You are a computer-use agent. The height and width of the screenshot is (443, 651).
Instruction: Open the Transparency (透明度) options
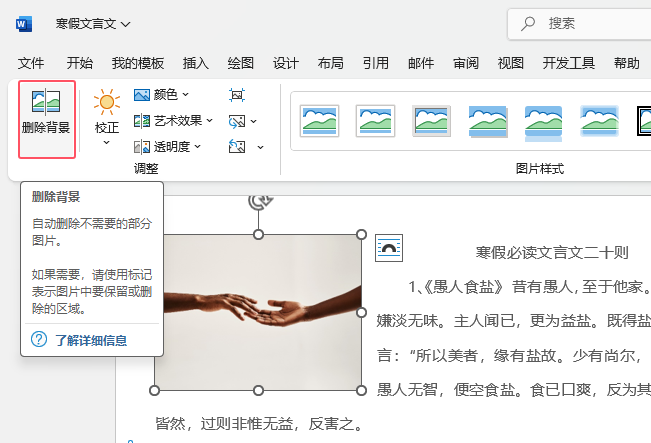click(167, 147)
